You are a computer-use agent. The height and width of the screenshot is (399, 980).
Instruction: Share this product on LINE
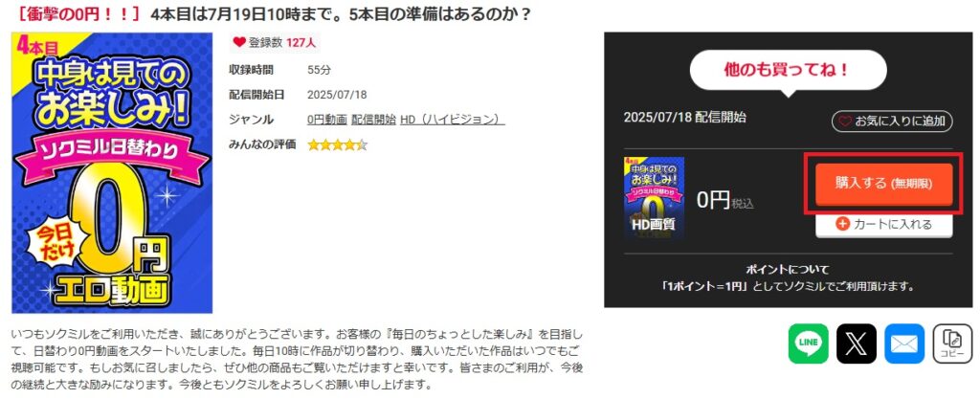pos(808,344)
